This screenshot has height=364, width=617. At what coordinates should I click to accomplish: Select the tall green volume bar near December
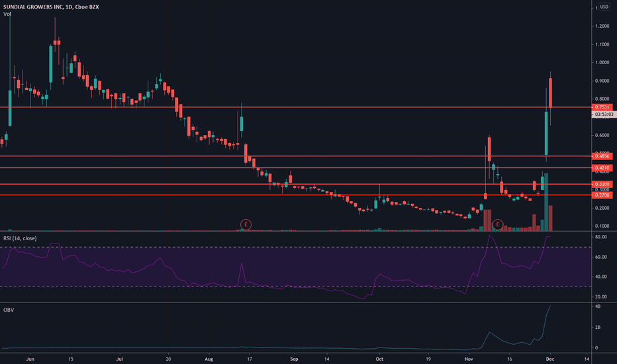point(546,203)
